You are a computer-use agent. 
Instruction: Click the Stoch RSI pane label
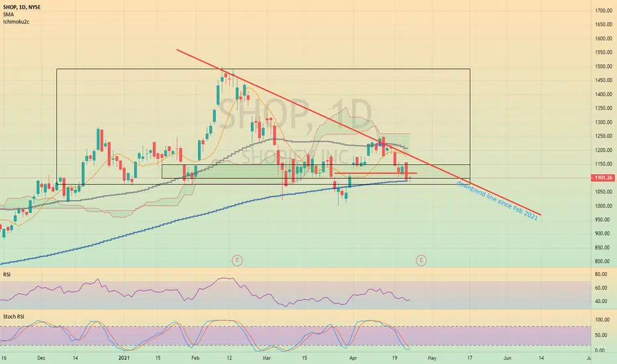pyautogui.click(x=14, y=316)
